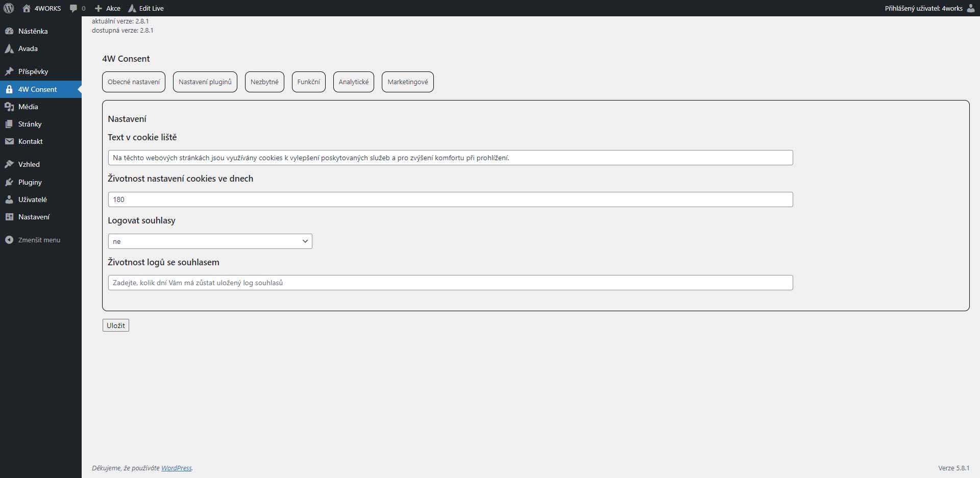This screenshot has height=478, width=980.
Task: Click the Verze 5.8.1 footer text
Action: click(x=954, y=468)
